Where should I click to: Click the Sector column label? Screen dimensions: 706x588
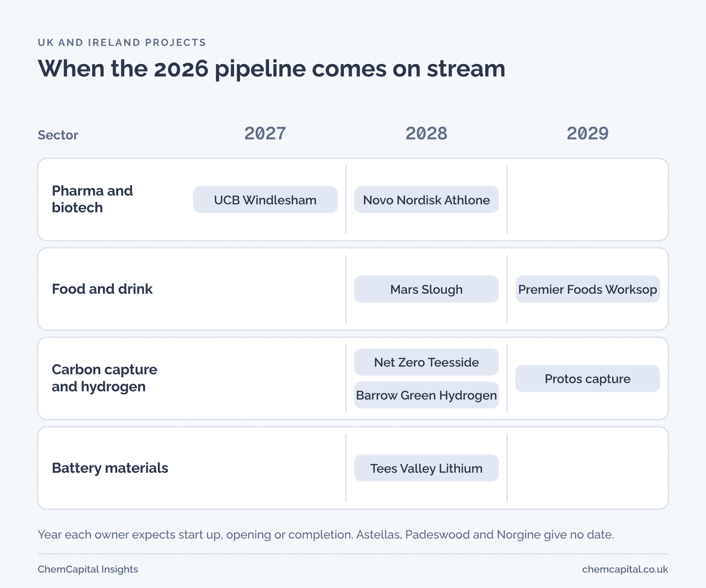[58, 135]
